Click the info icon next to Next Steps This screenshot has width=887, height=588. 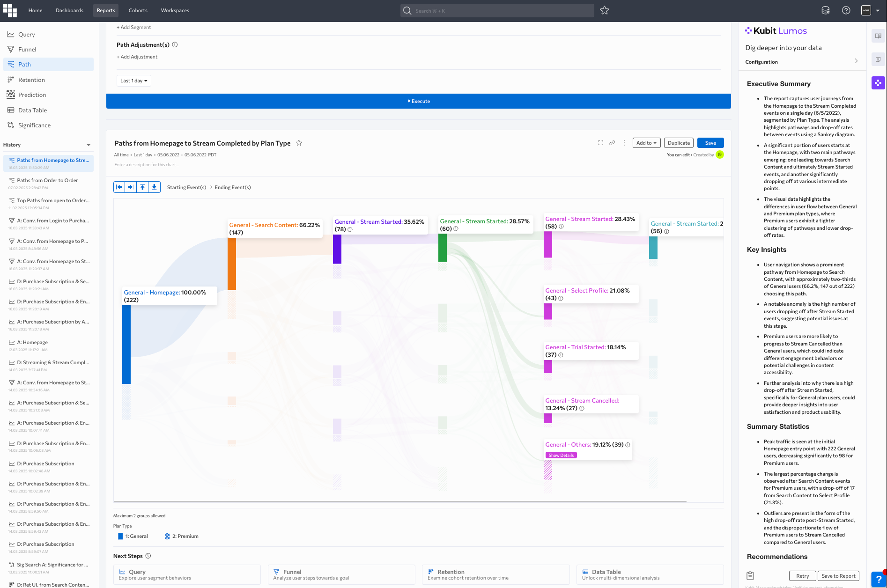coord(148,556)
